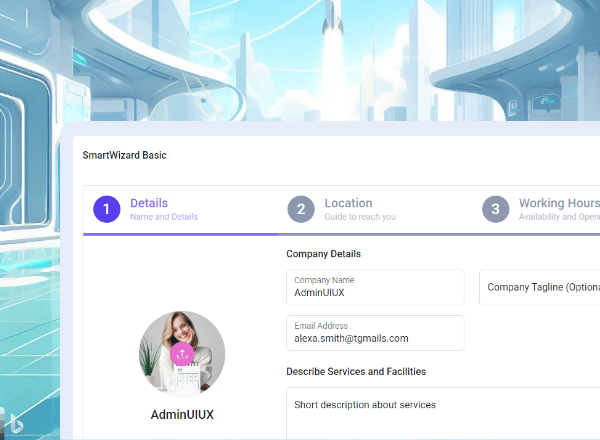Image resolution: width=600 pixels, height=440 pixels.
Task: Click the AdminUIUX name below avatar
Action: (x=182, y=414)
